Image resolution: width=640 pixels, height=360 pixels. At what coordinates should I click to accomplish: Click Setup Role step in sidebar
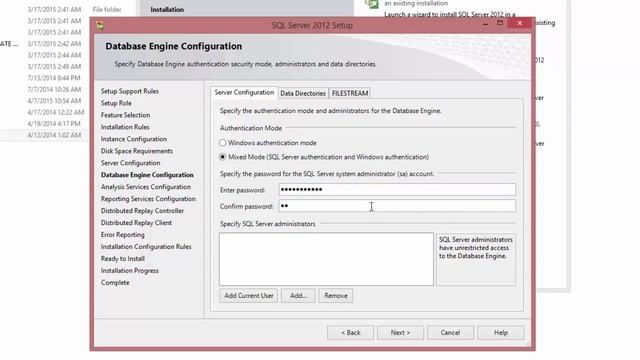(x=116, y=103)
